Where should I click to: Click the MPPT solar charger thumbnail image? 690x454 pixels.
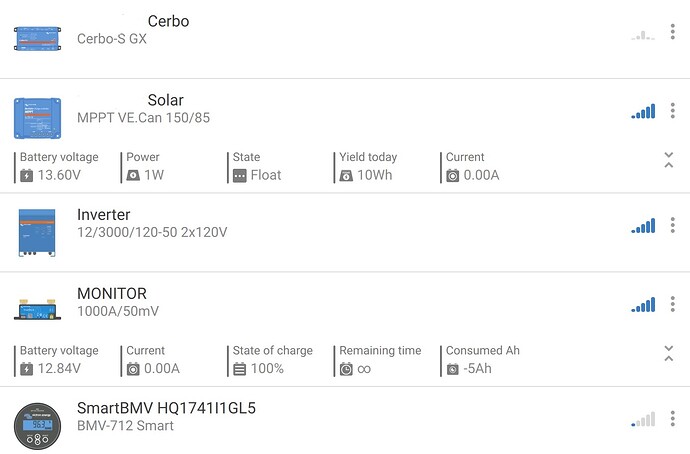coord(37,118)
